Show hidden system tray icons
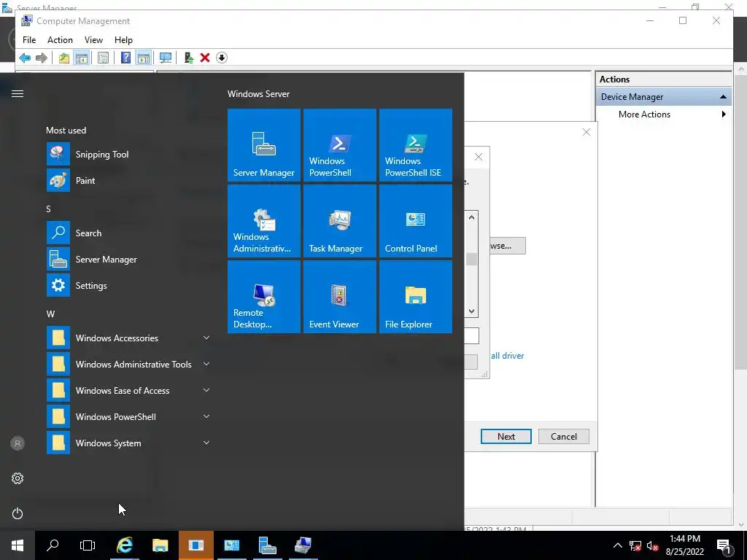 click(617, 545)
